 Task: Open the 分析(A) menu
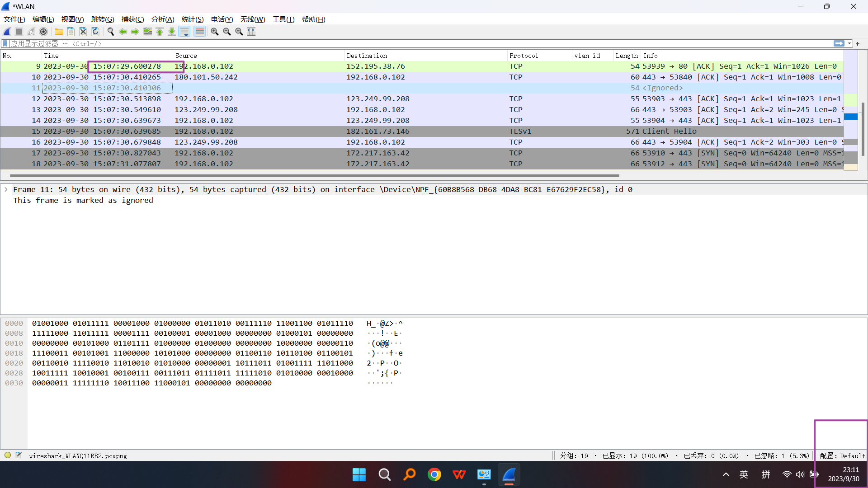163,19
